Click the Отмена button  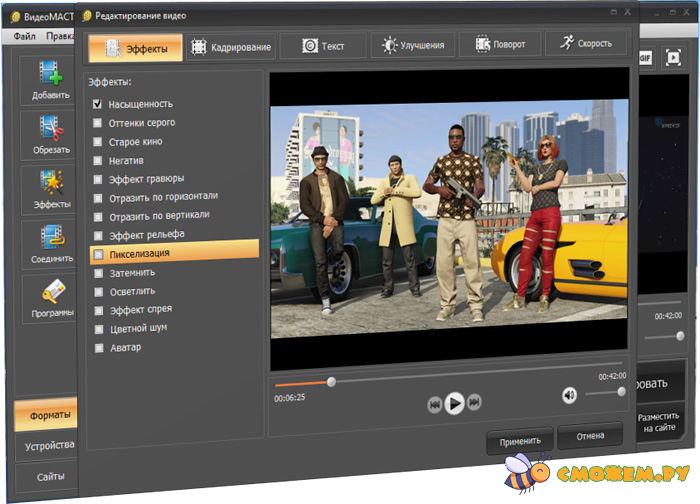[x=590, y=436]
